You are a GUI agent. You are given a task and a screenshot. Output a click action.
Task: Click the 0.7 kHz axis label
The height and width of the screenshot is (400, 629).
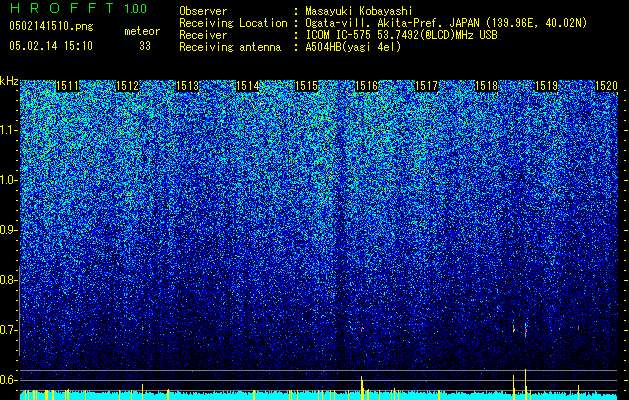point(8,330)
